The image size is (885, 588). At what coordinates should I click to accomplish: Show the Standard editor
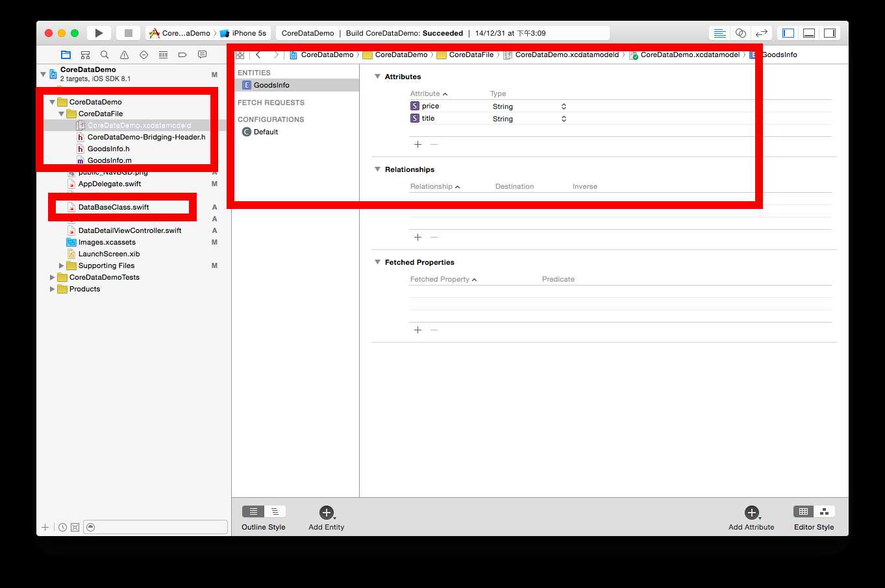pyautogui.click(x=719, y=33)
